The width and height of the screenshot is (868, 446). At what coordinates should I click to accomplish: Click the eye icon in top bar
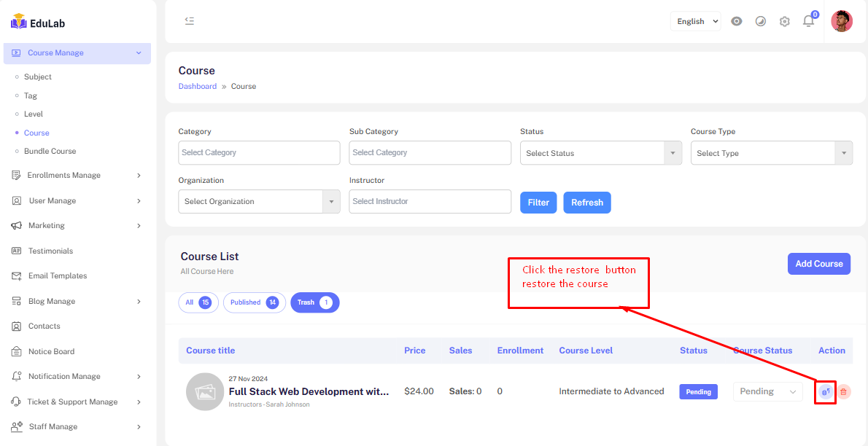(x=737, y=21)
